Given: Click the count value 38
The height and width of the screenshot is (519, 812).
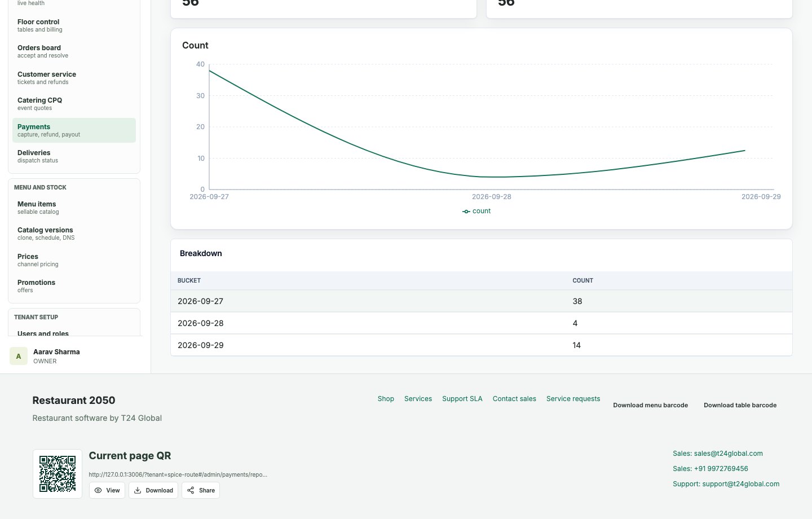Looking at the screenshot, I should (577, 301).
